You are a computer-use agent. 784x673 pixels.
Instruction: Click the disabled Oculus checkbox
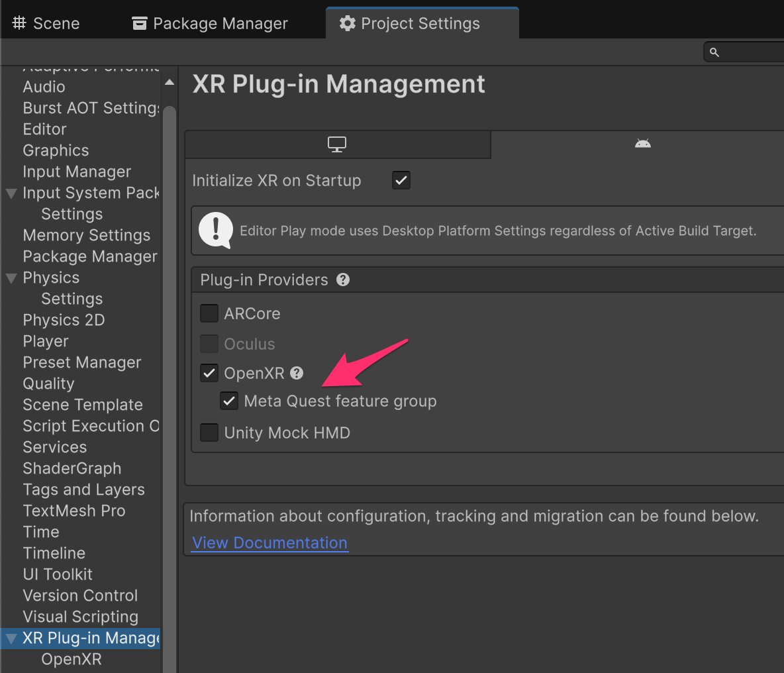pos(209,344)
